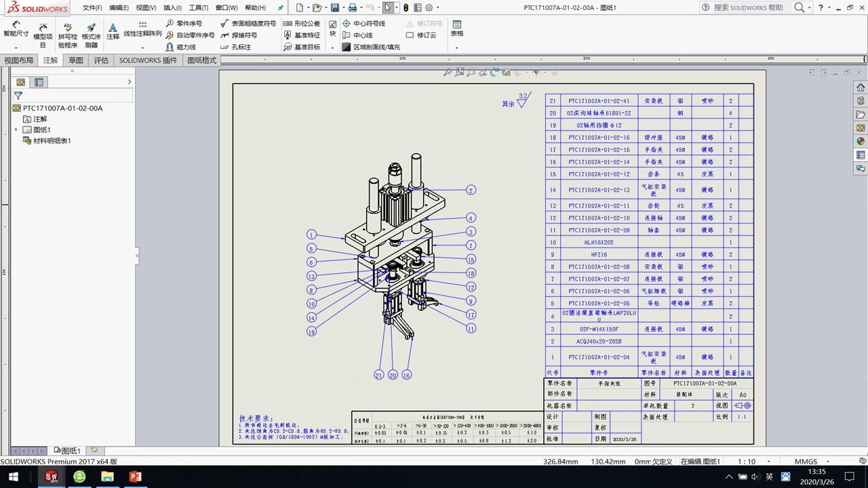The image size is (868, 488).
Task: Click Auto Balloon (自动零件序号)
Action: pyautogui.click(x=190, y=35)
